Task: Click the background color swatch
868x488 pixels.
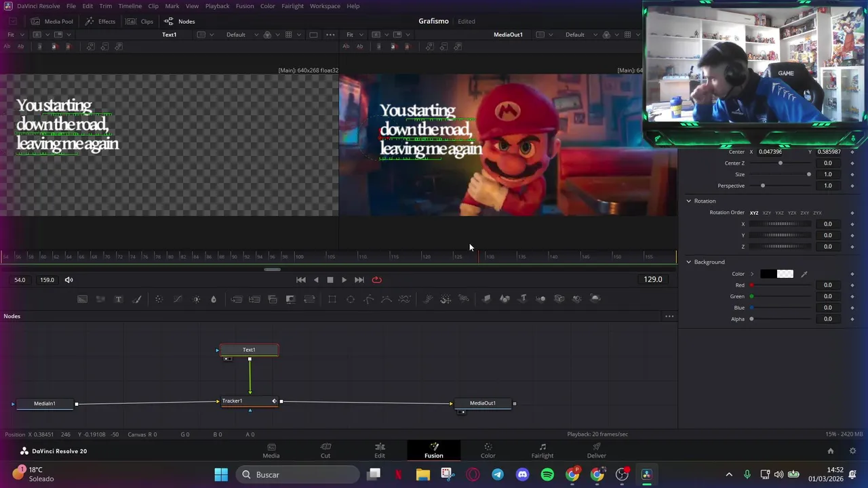Action: 776,274
